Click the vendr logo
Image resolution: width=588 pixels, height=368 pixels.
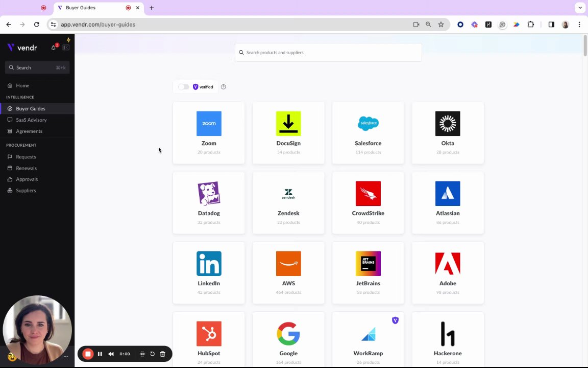point(22,48)
